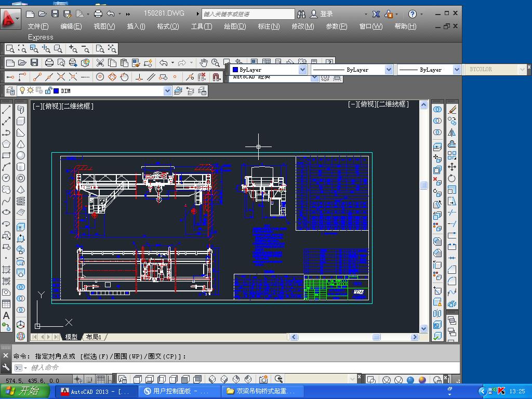The image size is (532, 399).
Task: Select the Polygon draw tool
Action: pos(6,144)
